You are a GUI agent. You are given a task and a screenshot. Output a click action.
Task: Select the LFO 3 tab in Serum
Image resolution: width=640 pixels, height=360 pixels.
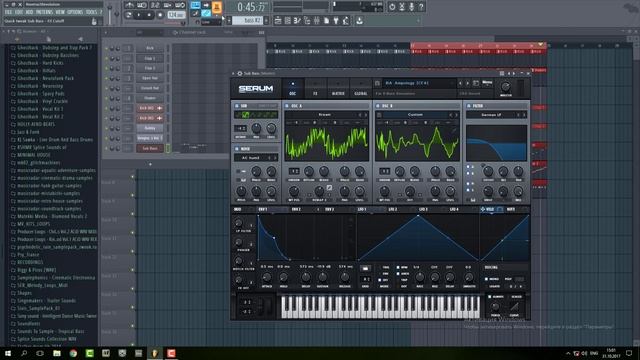423,209
